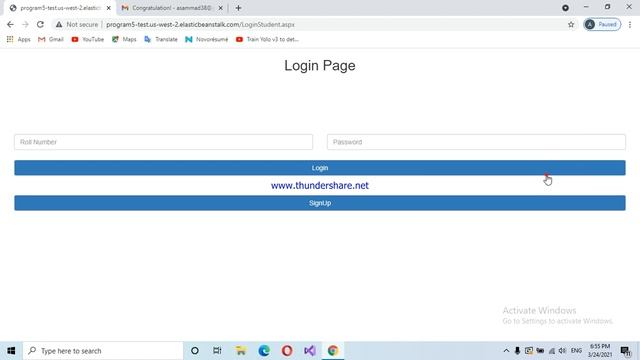Open the Novorésumé bookmark
The height and width of the screenshot is (360, 640).
[207, 39]
